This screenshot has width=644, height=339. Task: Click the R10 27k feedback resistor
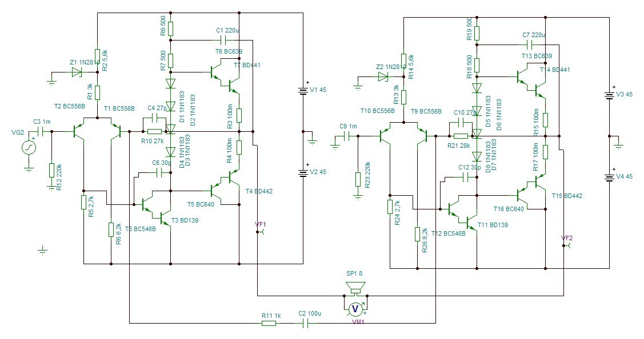pyautogui.click(x=154, y=132)
